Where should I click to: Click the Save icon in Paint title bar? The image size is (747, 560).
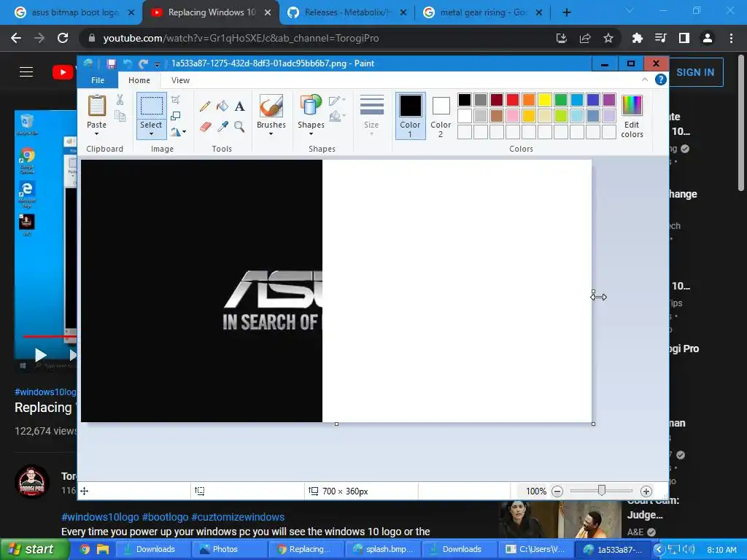click(x=111, y=64)
